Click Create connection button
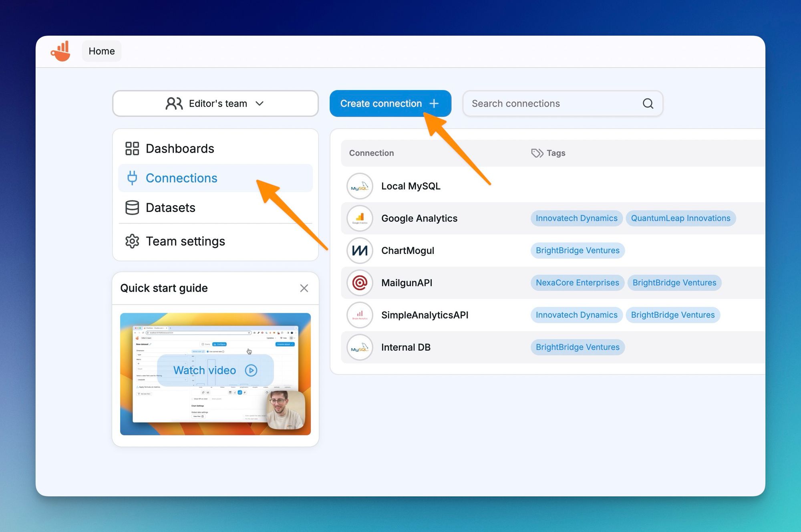 [390, 103]
